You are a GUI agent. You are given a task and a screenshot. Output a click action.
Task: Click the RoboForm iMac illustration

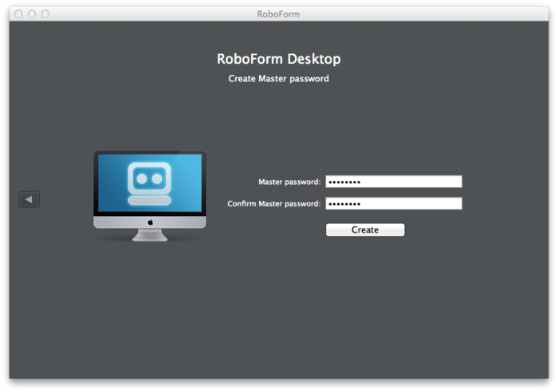click(150, 196)
